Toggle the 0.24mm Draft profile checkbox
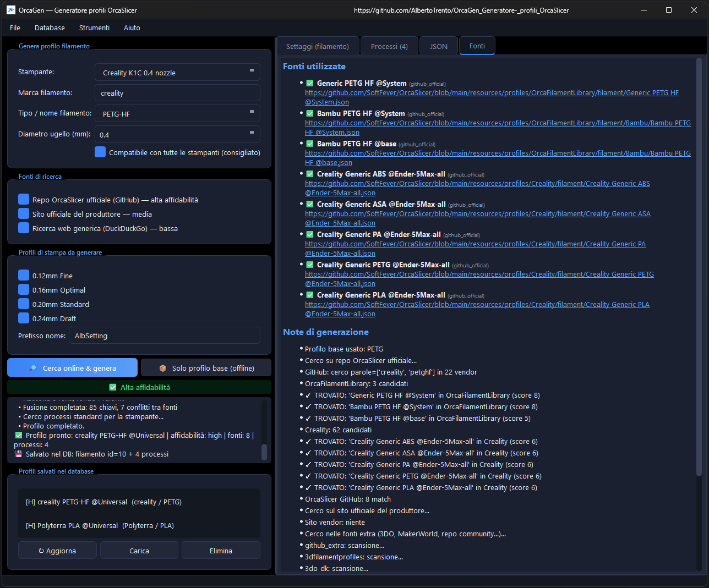The width and height of the screenshot is (709, 588). (24, 318)
